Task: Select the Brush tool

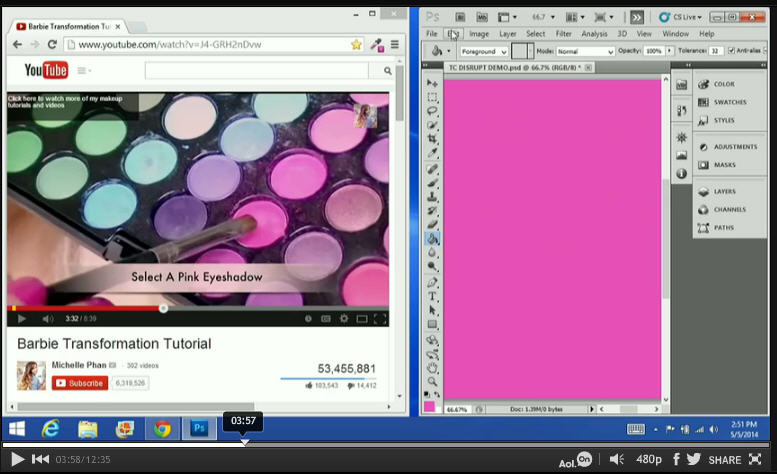Action: tap(432, 183)
